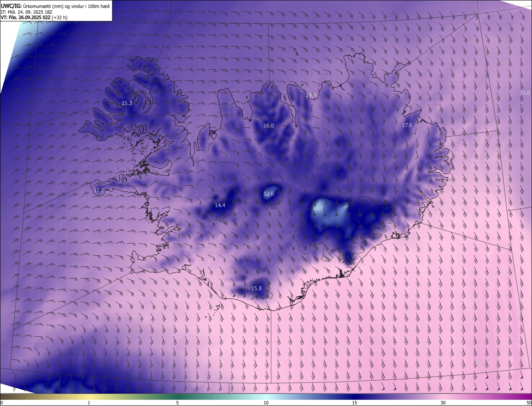The height and width of the screenshot is (406, 532).
Task: Click the 12.6 value on the central glacier
Action: (268, 193)
